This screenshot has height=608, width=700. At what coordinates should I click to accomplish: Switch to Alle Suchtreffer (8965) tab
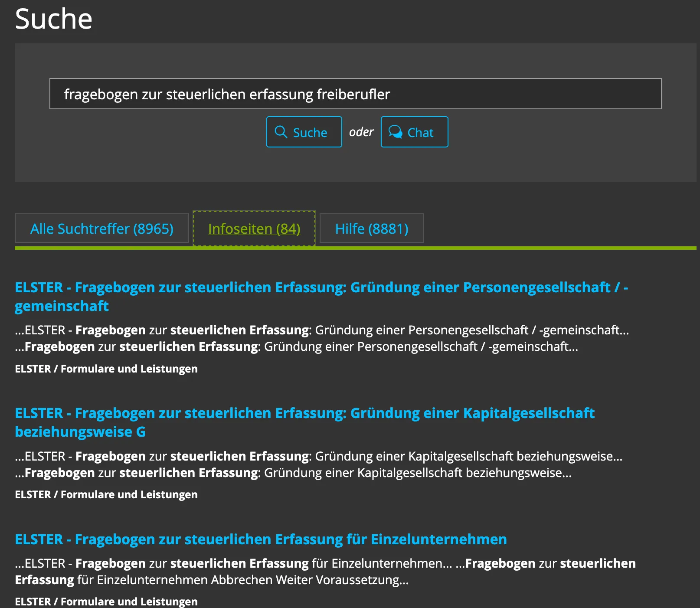tap(102, 229)
